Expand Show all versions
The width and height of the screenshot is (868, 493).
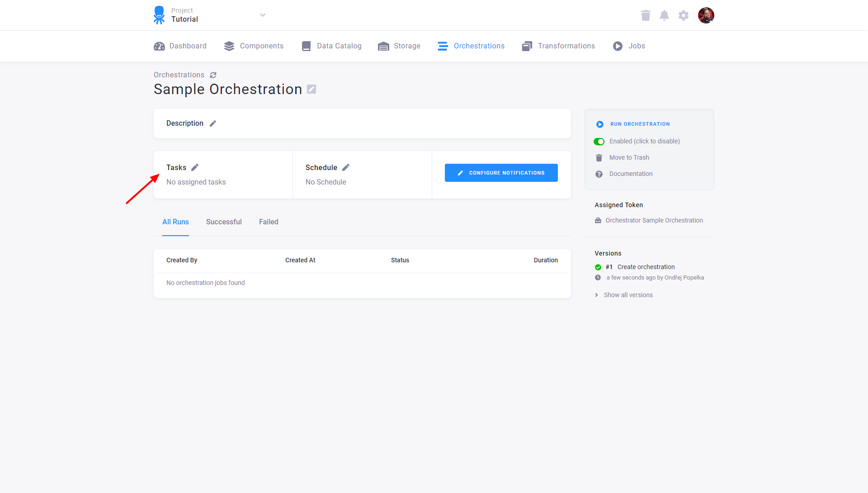(x=628, y=294)
